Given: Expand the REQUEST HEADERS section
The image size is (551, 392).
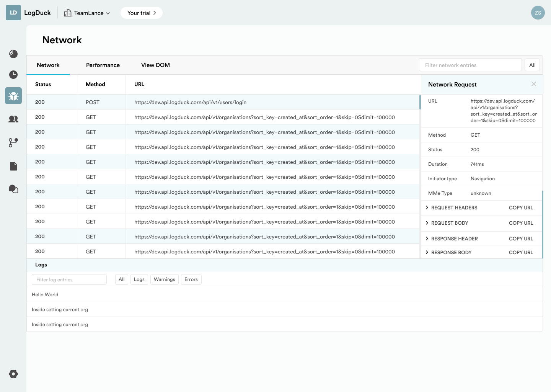Looking at the screenshot, I should (x=454, y=208).
